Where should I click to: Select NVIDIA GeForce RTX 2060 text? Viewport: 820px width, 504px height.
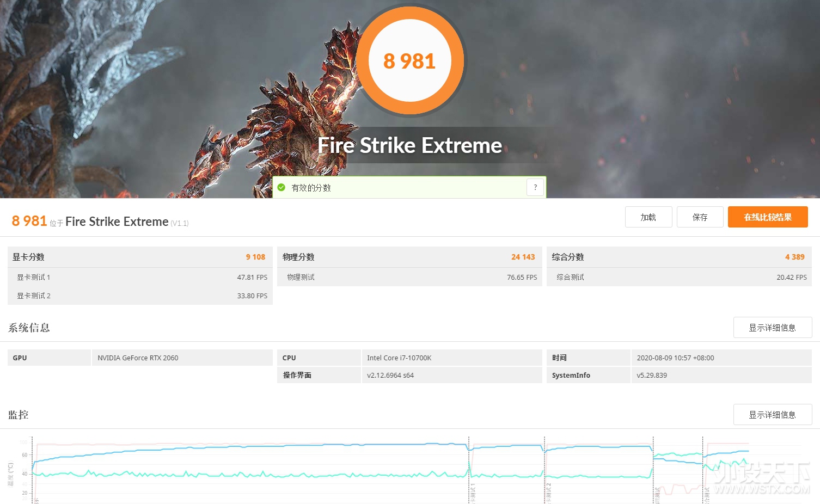(138, 358)
